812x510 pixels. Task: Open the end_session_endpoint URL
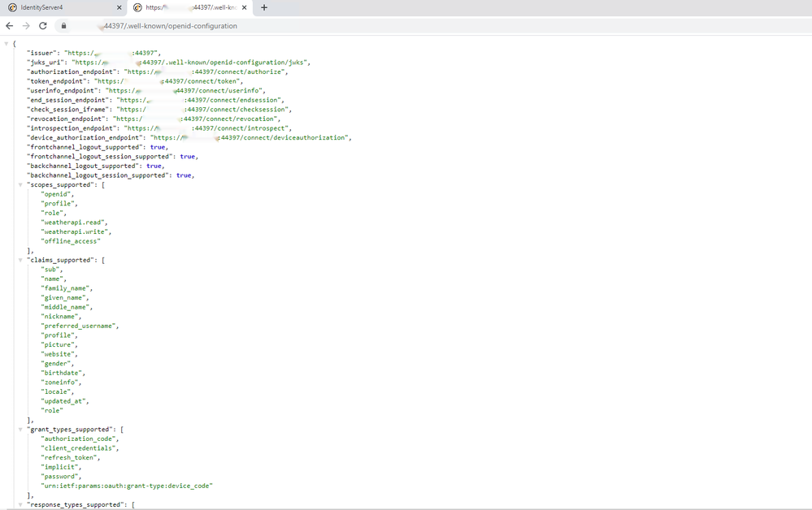199,100
